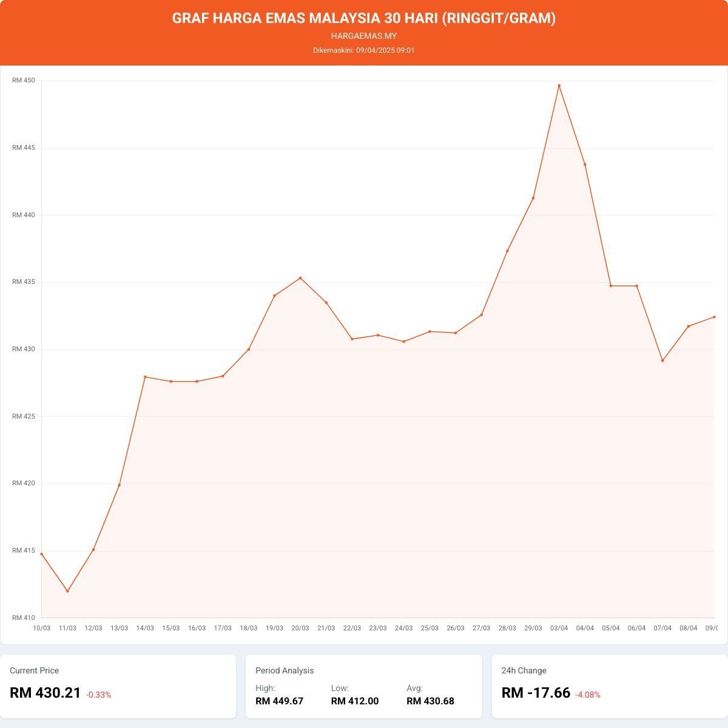Click the -0.33% change indicator
Image resolution: width=728 pixels, height=728 pixels.
pyautogui.click(x=99, y=695)
